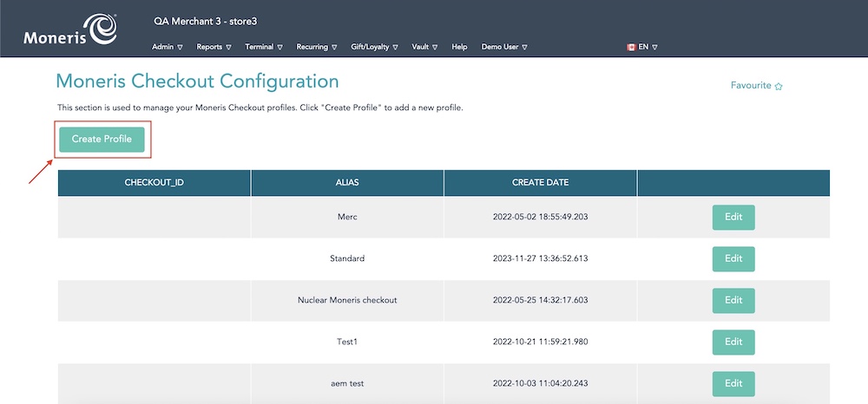
Task: Edit the Standard profile
Action: click(x=733, y=258)
